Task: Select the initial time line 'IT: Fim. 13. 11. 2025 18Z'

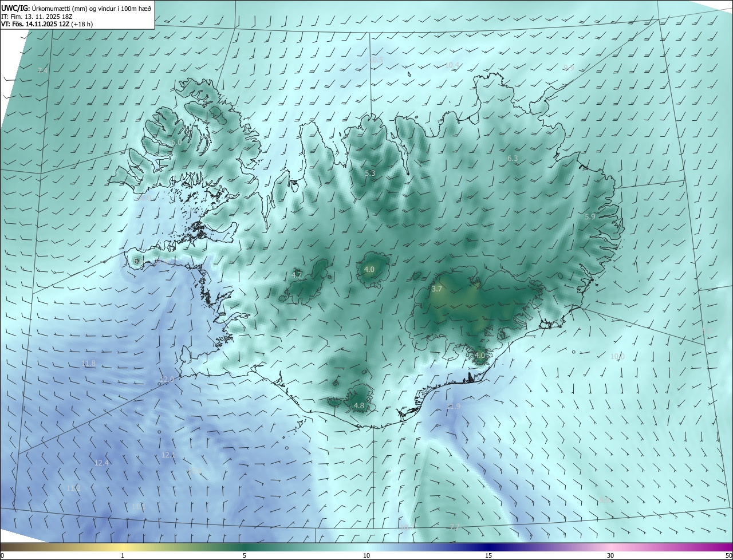Action: (x=36, y=17)
